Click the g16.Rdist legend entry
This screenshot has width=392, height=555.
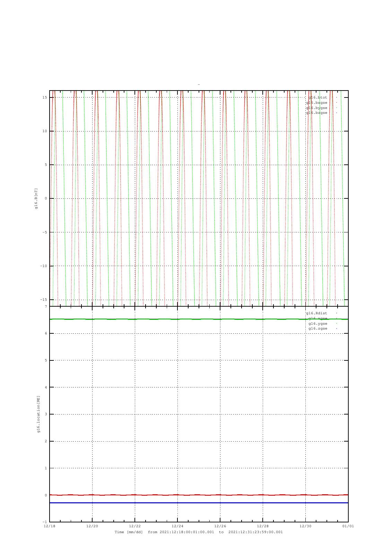click(x=316, y=313)
